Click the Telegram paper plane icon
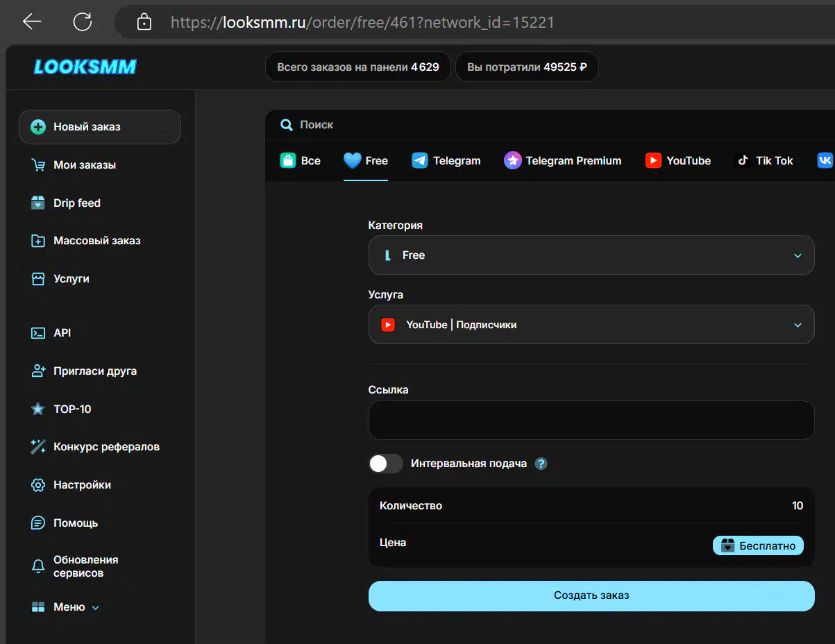This screenshot has width=835, height=644. tap(420, 160)
